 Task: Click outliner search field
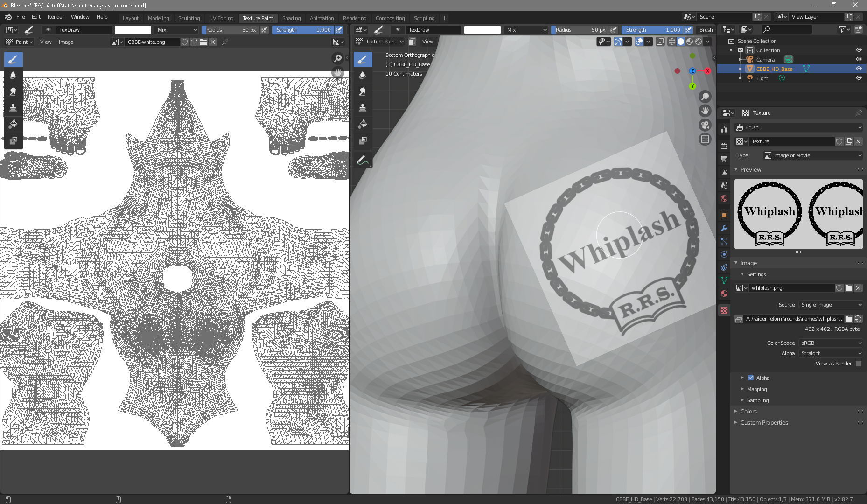pyautogui.click(x=786, y=29)
